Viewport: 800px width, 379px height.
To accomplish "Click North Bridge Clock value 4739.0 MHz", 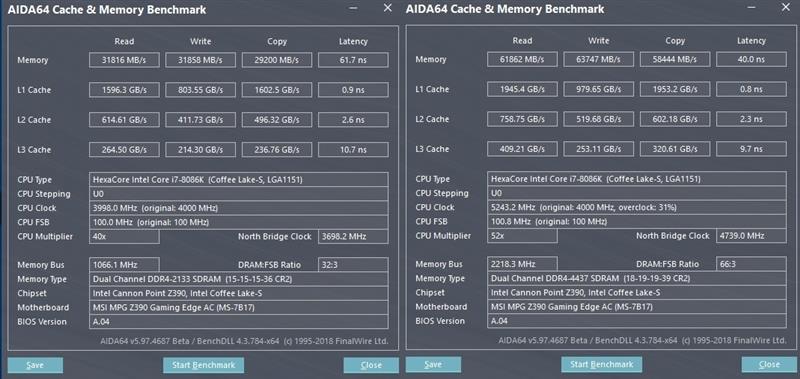I will (x=751, y=236).
